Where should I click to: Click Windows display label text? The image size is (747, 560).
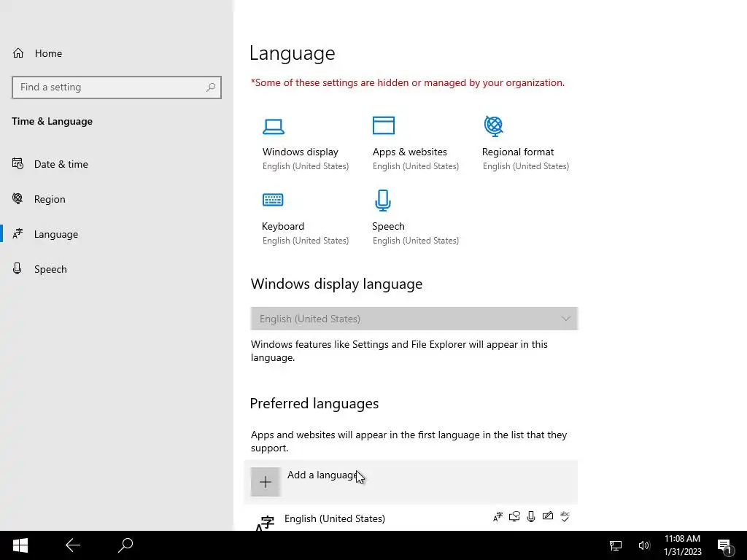[300, 152]
